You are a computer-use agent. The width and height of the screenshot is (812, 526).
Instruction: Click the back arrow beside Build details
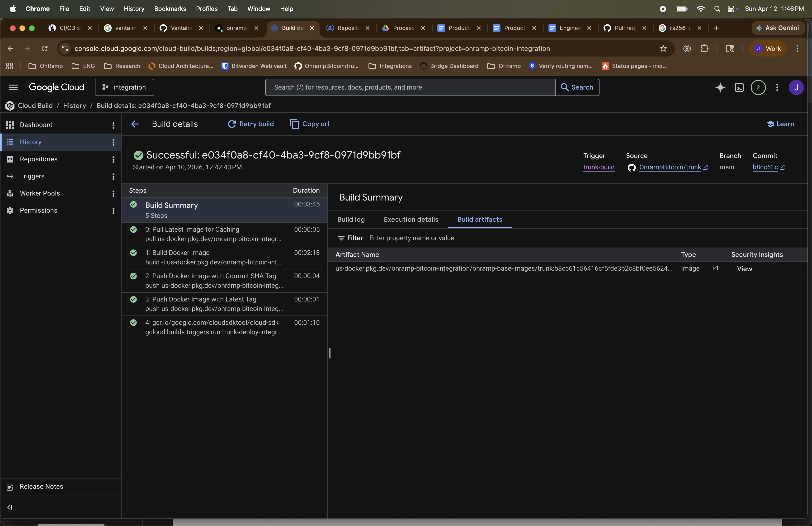coord(135,124)
